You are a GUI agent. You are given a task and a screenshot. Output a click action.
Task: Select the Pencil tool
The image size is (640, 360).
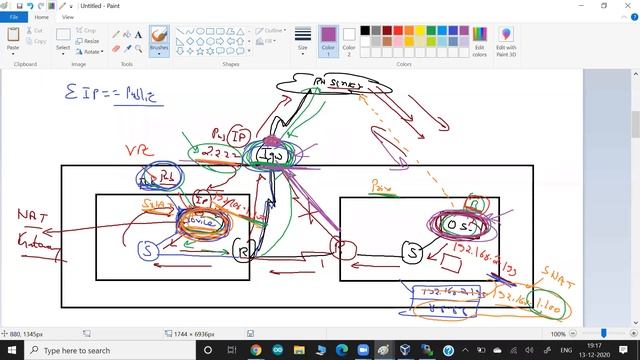click(x=116, y=35)
